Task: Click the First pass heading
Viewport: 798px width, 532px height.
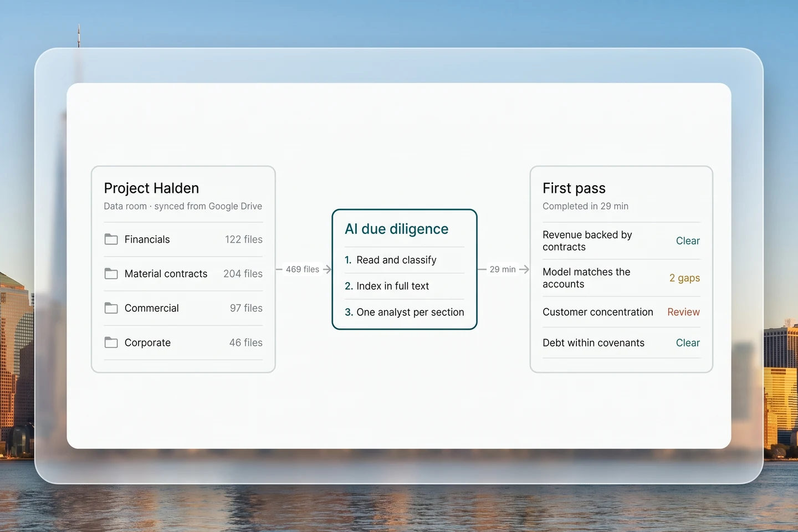Action: click(574, 188)
